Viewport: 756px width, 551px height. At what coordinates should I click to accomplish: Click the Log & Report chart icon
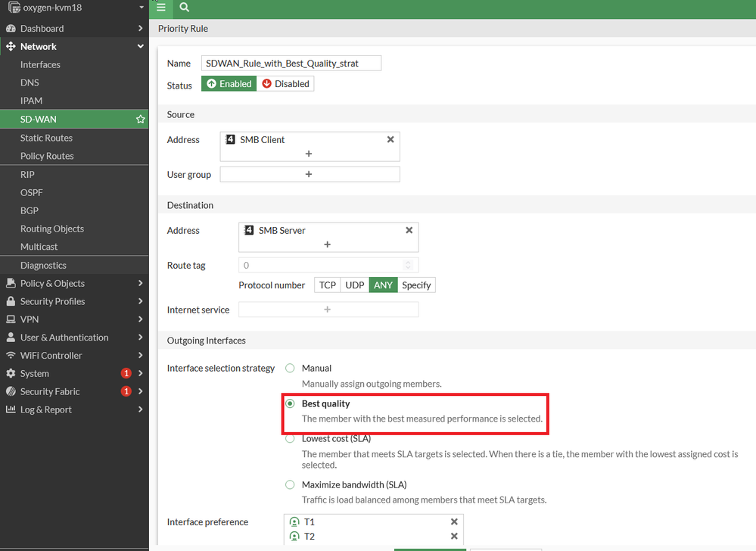click(11, 409)
